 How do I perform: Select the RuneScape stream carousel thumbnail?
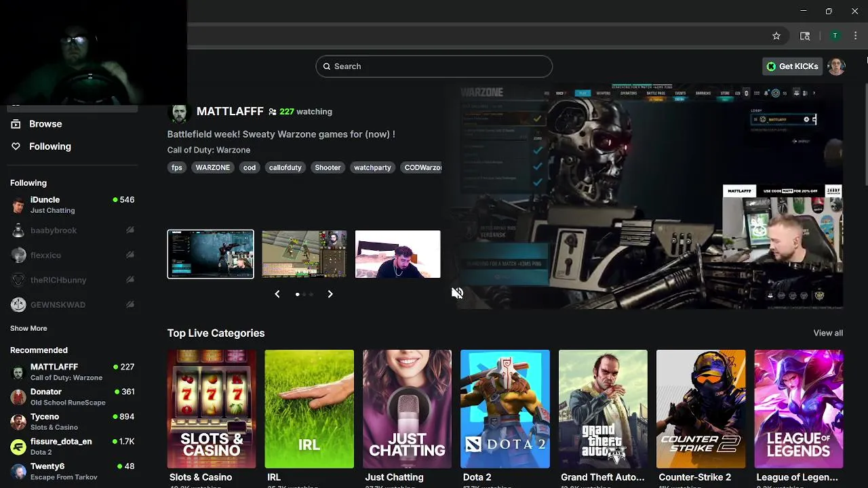pos(304,254)
